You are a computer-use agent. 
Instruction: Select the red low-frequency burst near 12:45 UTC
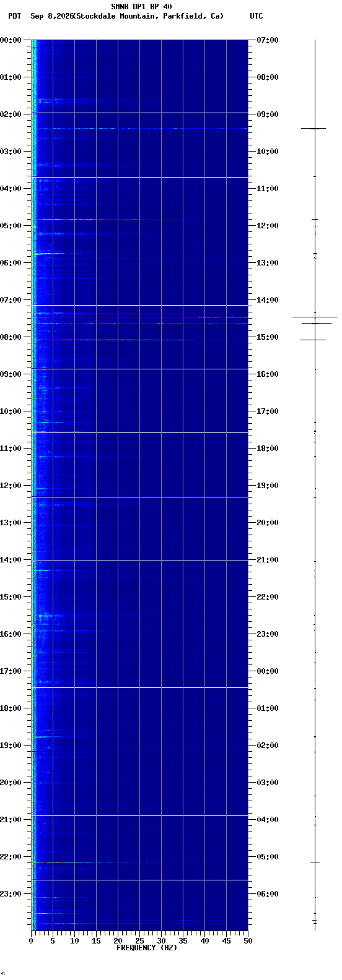[43, 254]
